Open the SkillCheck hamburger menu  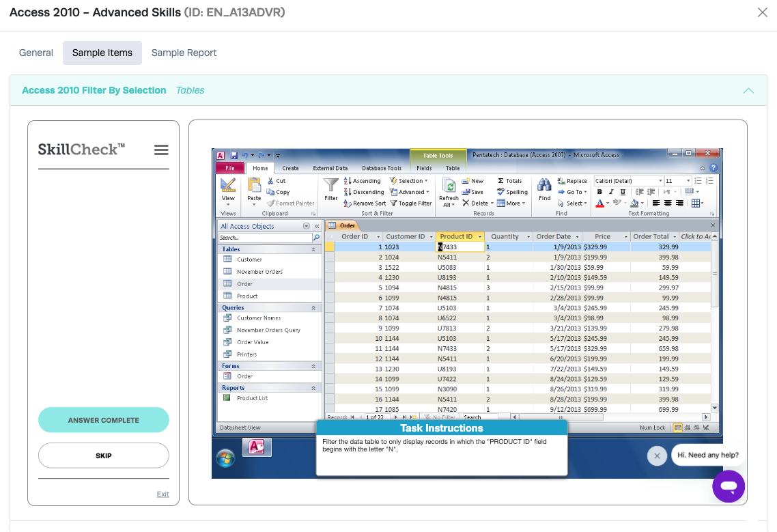161,150
